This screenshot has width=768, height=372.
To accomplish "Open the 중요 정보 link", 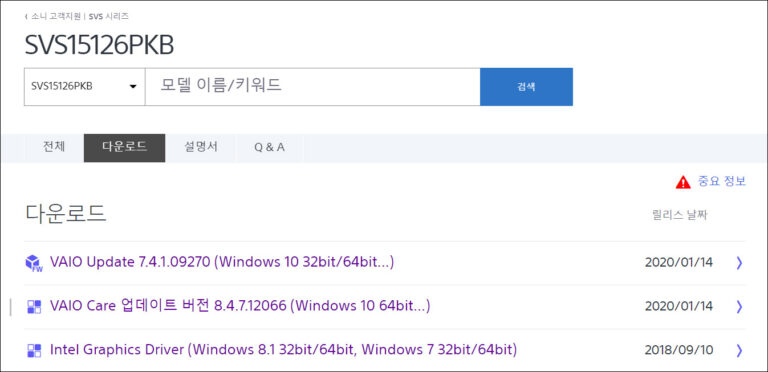I will (721, 182).
